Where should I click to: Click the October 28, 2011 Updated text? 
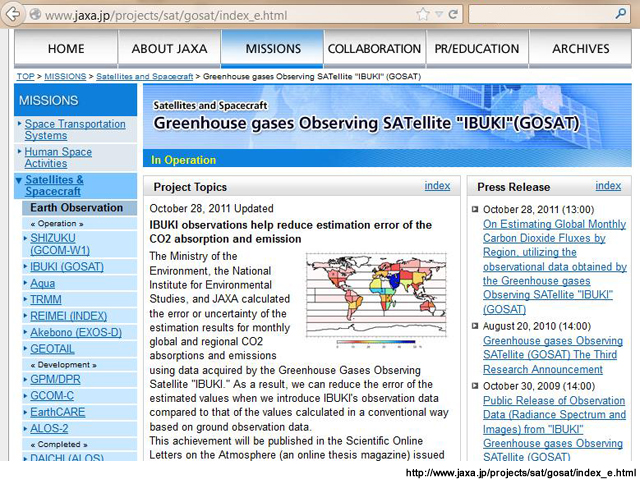[211, 208]
